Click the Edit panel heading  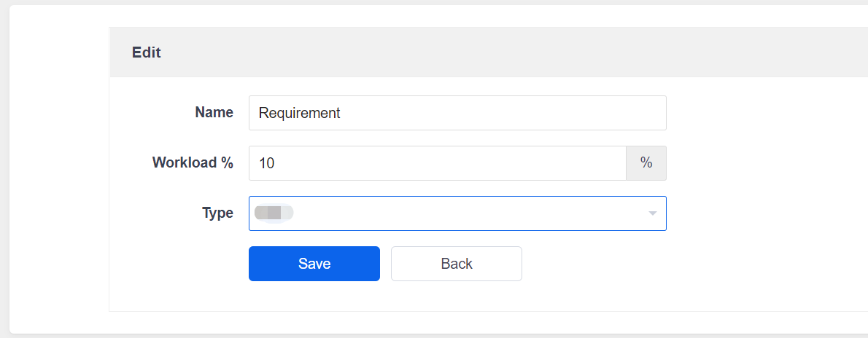(147, 52)
